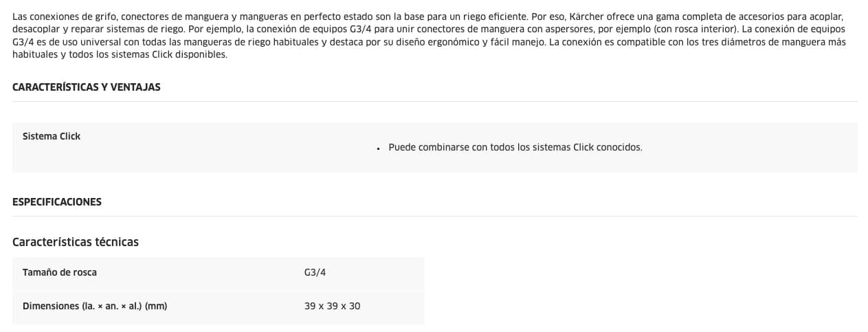This screenshot has width=868, height=332.
Task: Click the description line beginning G3/4 es de uso
Action: [x=430, y=43]
